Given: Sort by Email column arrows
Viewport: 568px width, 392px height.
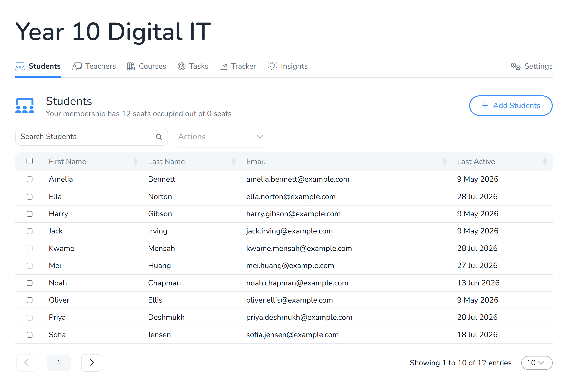Looking at the screenshot, I should [444, 162].
